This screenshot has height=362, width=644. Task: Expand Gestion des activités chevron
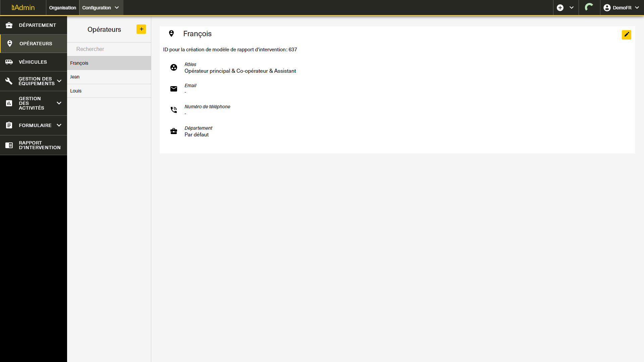pyautogui.click(x=59, y=103)
